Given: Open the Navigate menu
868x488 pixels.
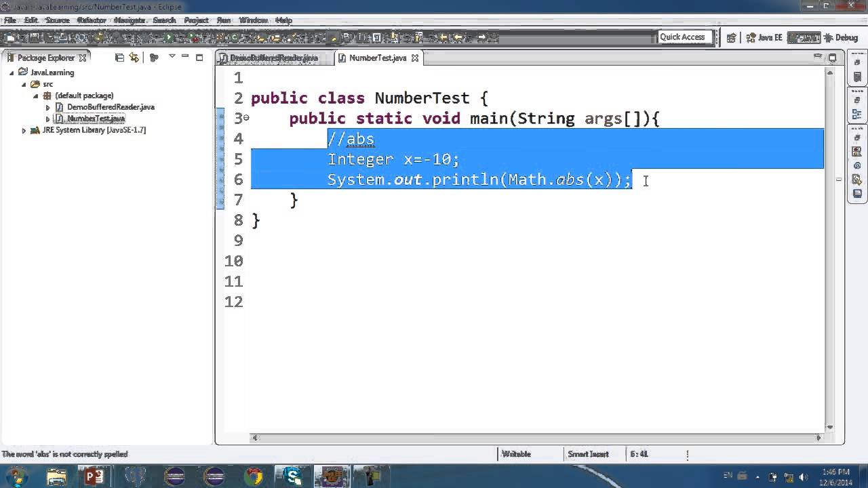Looking at the screenshot, I should (x=130, y=20).
